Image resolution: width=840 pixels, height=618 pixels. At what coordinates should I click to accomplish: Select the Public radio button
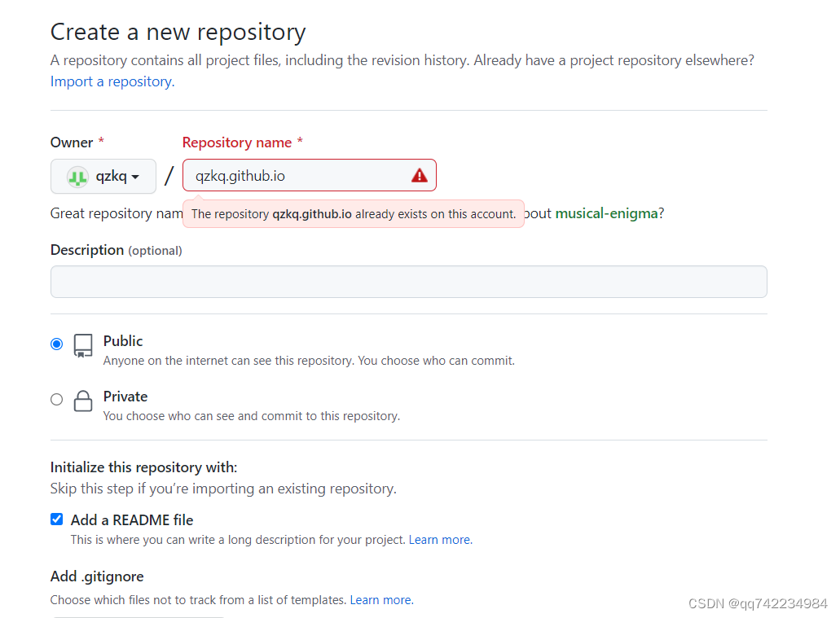click(56, 344)
